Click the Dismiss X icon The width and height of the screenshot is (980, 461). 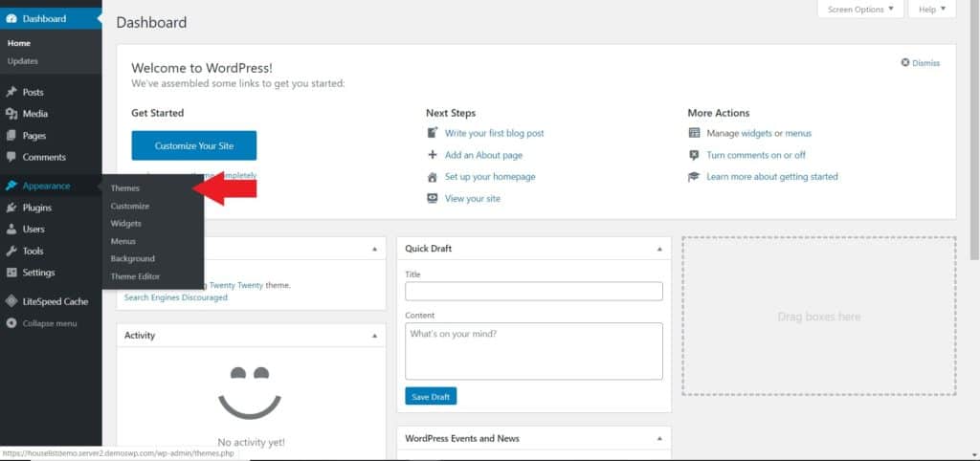[x=905, y=62]
